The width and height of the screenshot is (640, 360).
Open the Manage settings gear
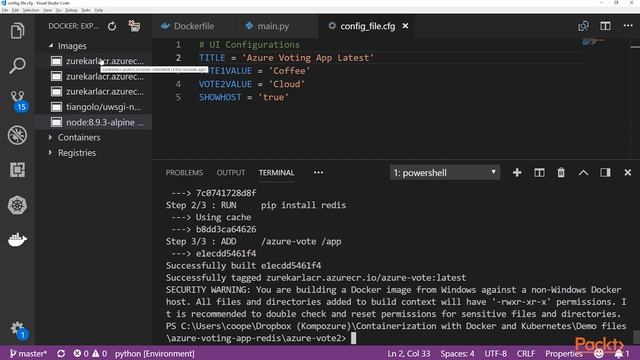coord(18,329)
